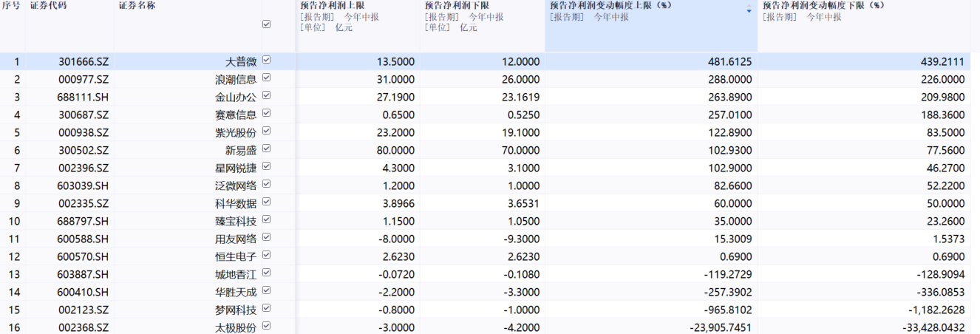Viewport: 980px width, 334px height.
Task: Toggle the checkbox for 城地香江
Action: [266, 273]
